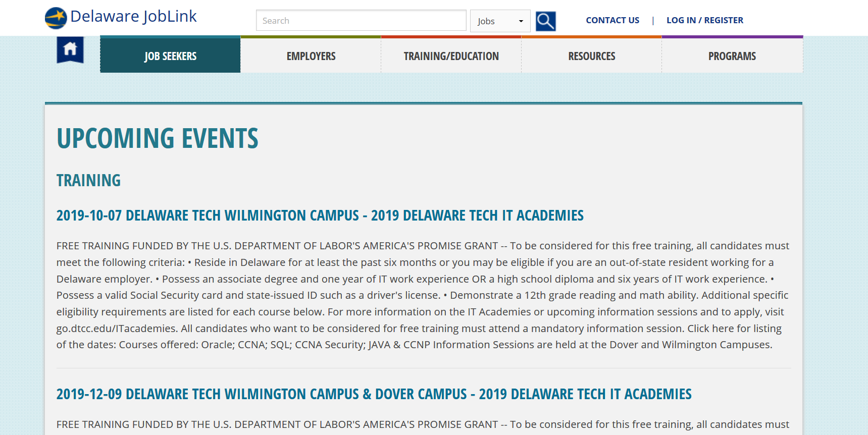This screenshot has width=868, height=435.
Task: Click the magnifying glass search button
Action: pos(545,21)
